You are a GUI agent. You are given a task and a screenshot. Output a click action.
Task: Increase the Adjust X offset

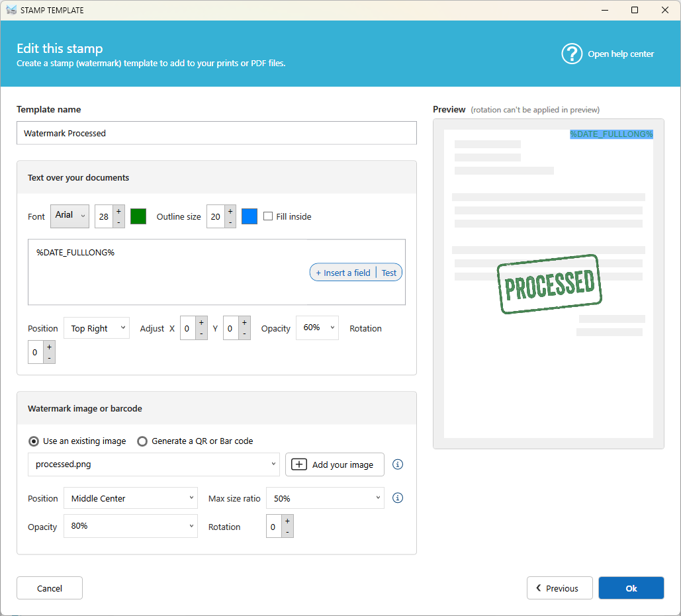tap(201, 322)
